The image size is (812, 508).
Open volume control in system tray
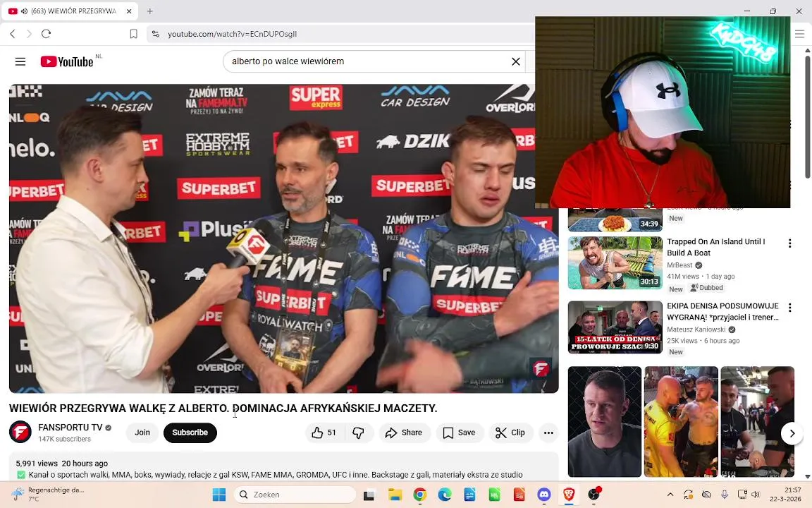[756, 495]
